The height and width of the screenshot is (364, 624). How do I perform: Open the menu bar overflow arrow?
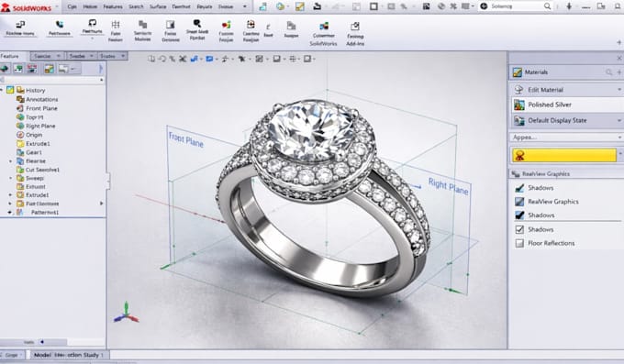pyautogui.click(x=245, y=6)
